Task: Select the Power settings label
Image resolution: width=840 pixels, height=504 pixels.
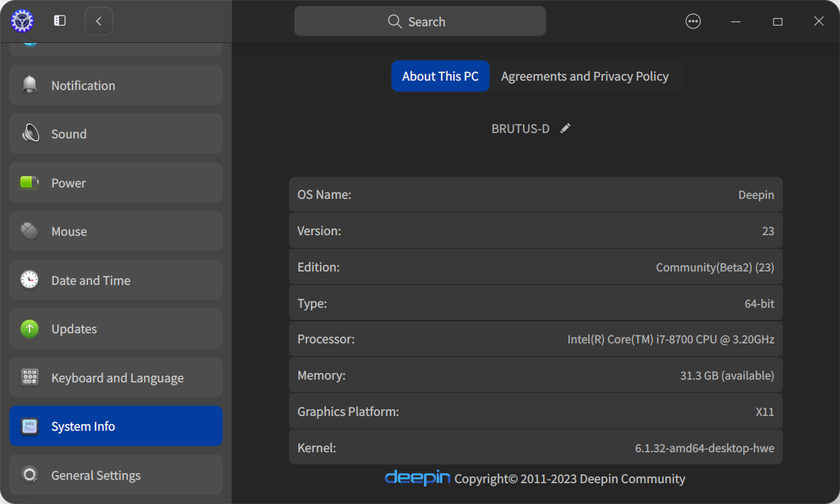Action: (69, 183)
